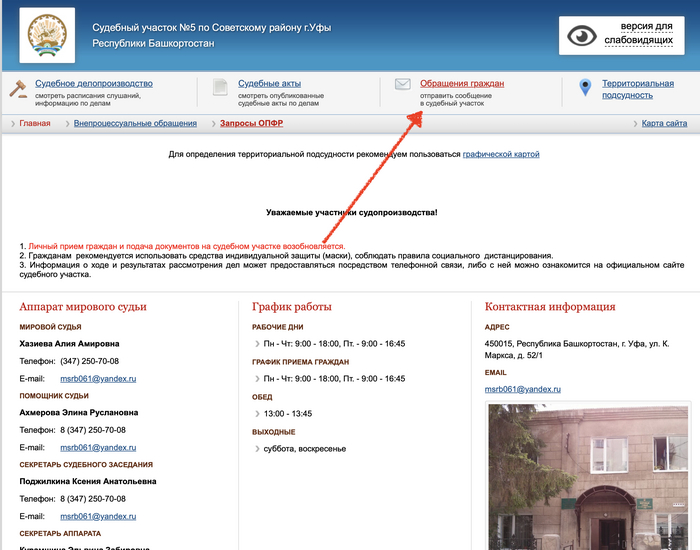The width and height of the screenshot is (700, 550).
Task: Click the суббота, воскресенье days-off entry
Action: [x=305, y=449]
